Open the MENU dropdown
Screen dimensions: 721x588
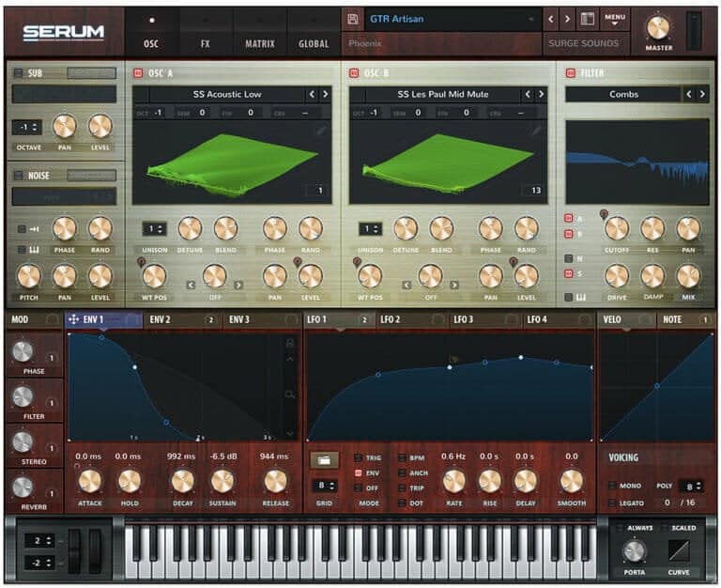click(x=615, y=19)
